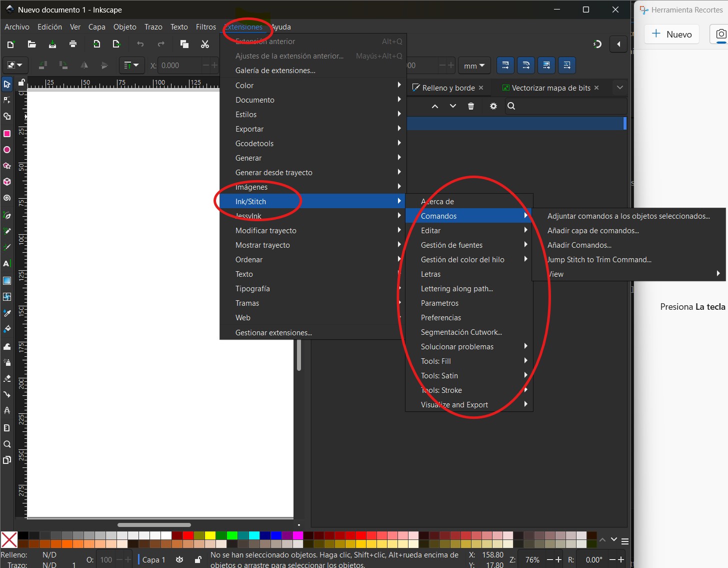Toggle Capa 1 layer lock
The width and height of the screenshot is (728, 568).
[198, 559]
